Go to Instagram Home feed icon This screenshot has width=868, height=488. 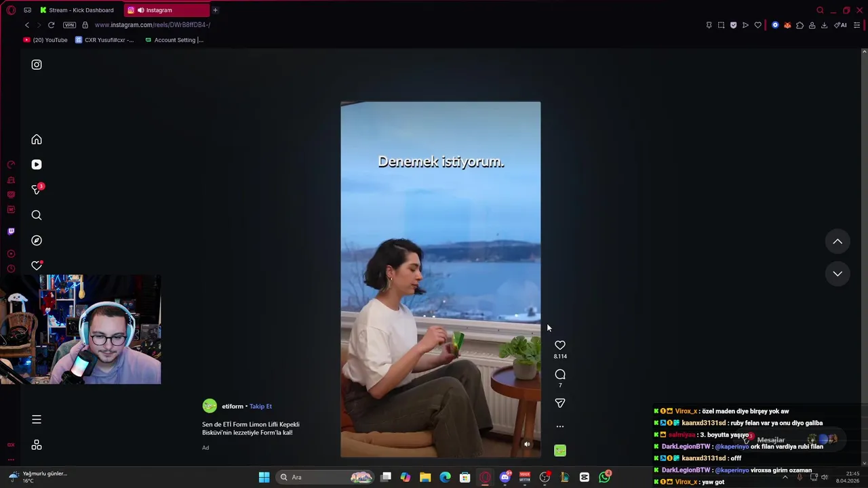37,140
